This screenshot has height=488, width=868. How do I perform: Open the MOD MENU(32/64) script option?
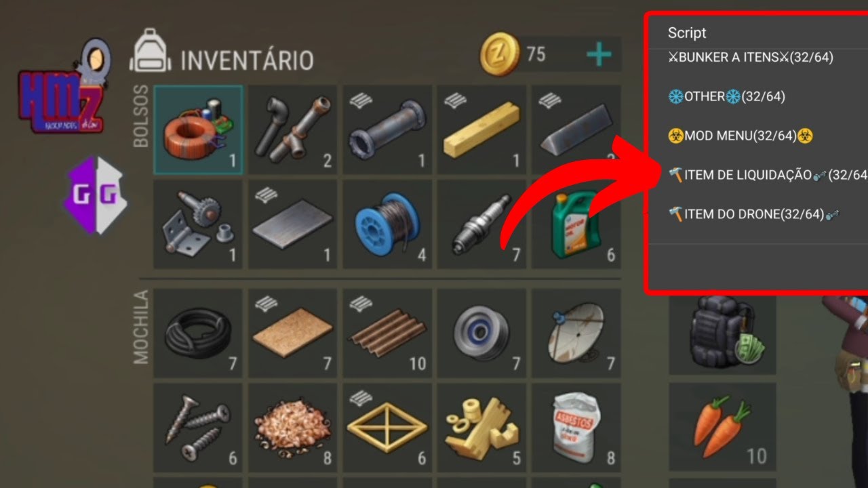coord(741,136)
